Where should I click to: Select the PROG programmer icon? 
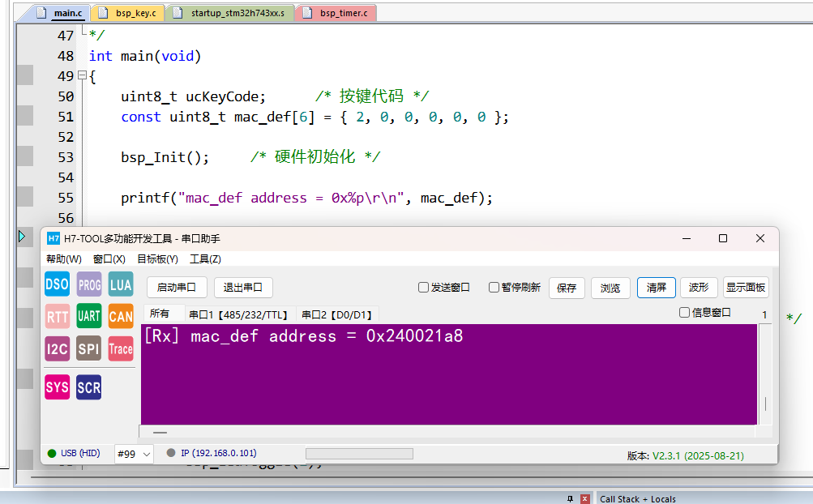click(89, 284)
